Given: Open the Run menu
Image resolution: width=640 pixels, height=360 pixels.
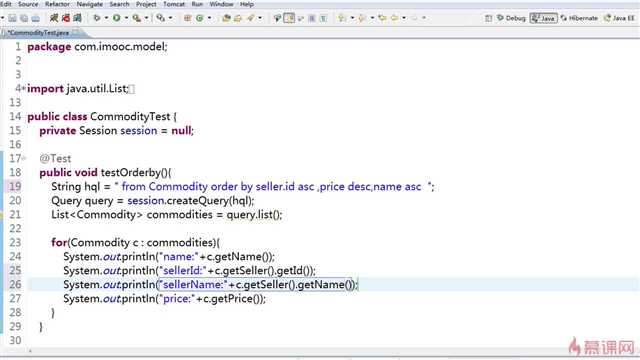Looking at the screenshot, I should pos(197,4).
